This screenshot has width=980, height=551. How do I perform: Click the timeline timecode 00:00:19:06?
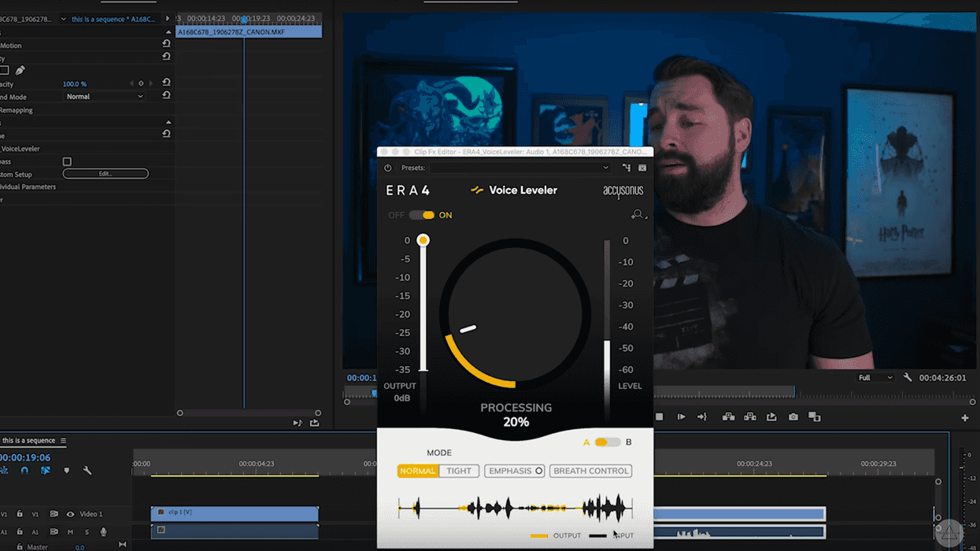pyautogui.click(x=25, y=457)
